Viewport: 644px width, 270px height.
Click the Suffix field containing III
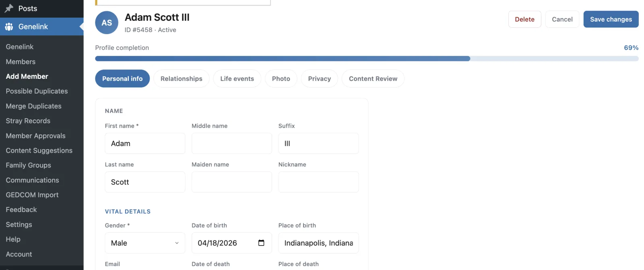click(x=318, y=143)
